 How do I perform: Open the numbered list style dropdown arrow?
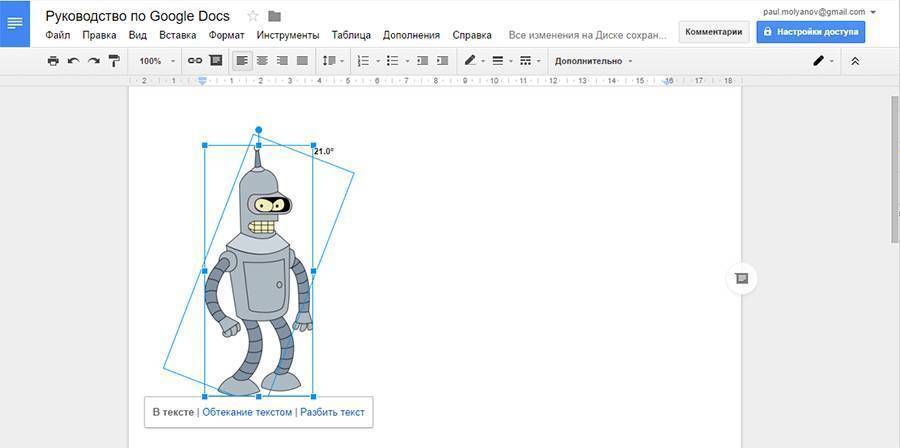(378, 61)
